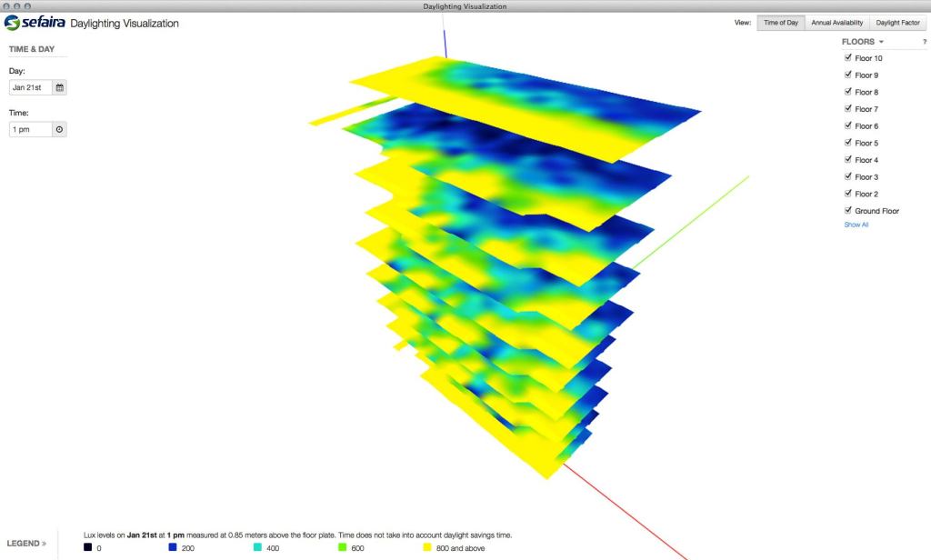This screenshot has width=931, height=560.
Task: Expand the LEGEND panel
Action: coord(25,543)
